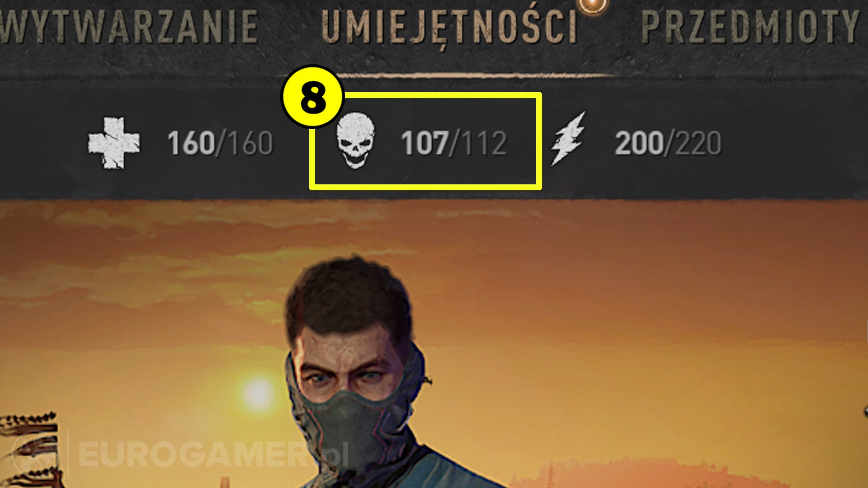Click the skull immunity icon
The width and height of the screenshot is (868, 488).
[x=355, y=141]
